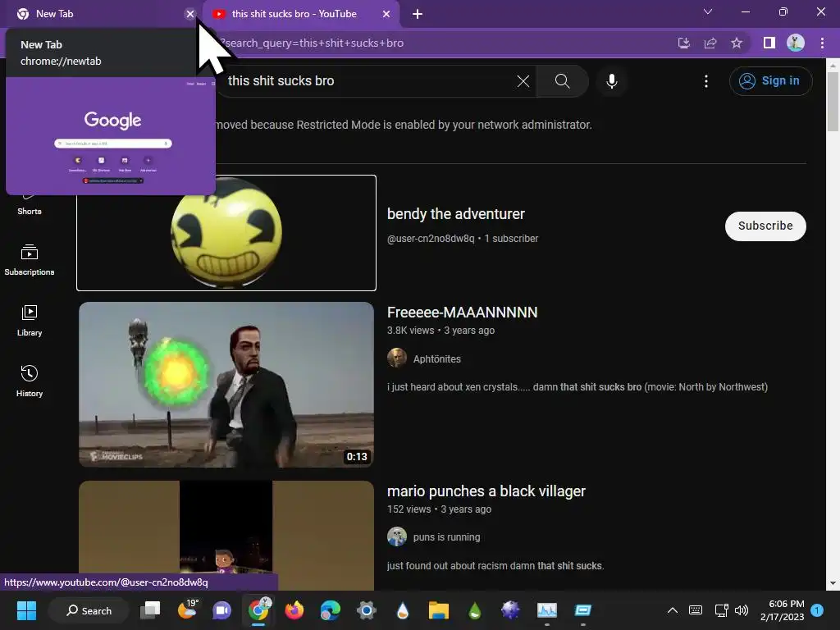Launch Microsoft Edge from the taskbar
The image size is (840, 630).
[x=331, y=610]
